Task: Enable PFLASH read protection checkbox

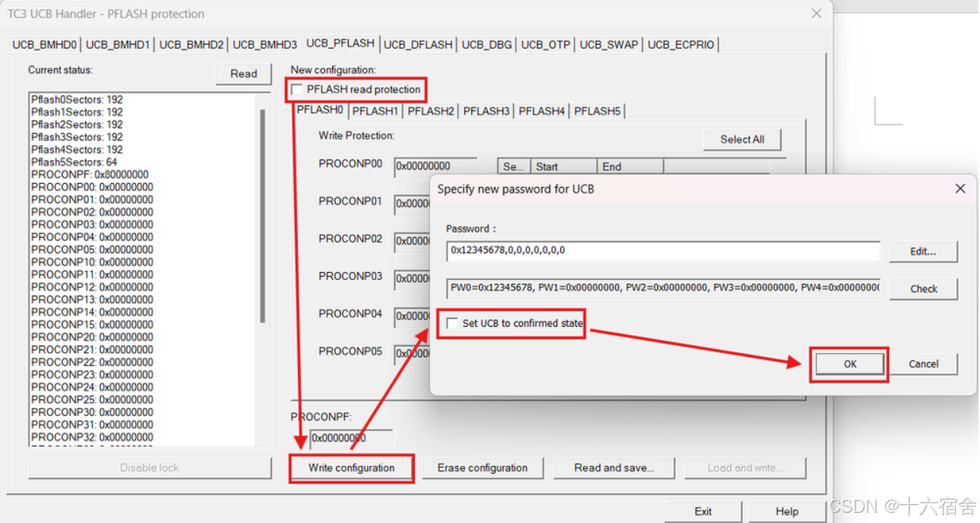Action: tap(297, 90)
